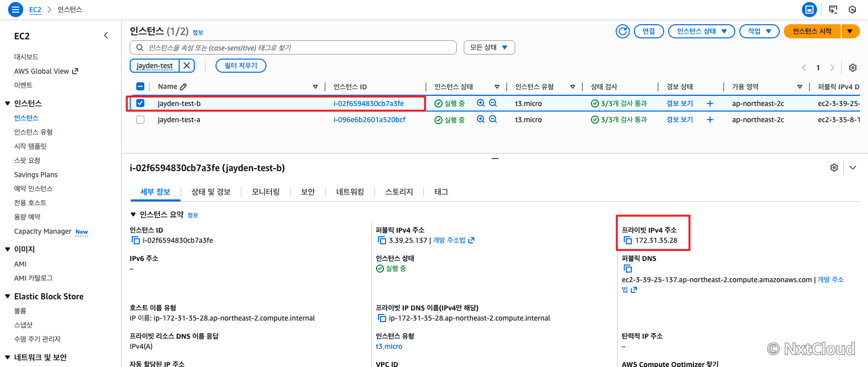The height and width of the screenshot is (367, 868).
Task: Open the blue panel icon in top bar
Action: (x=809, y=10)
